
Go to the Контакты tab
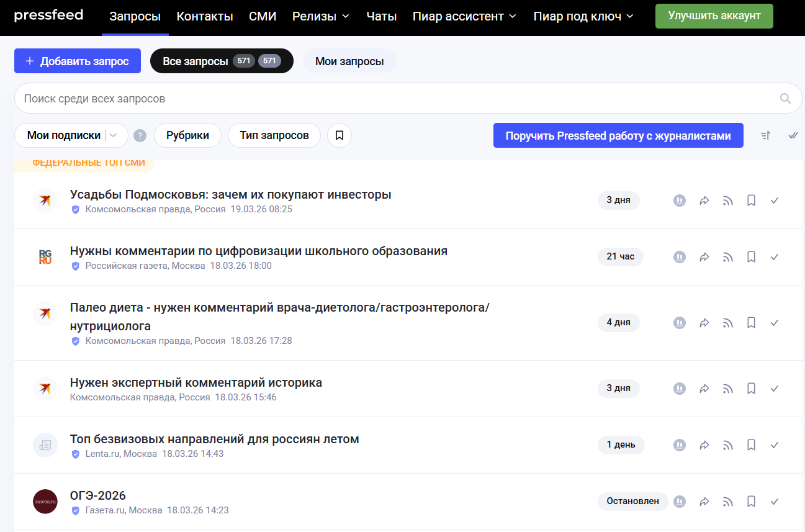tap(205, 16)
